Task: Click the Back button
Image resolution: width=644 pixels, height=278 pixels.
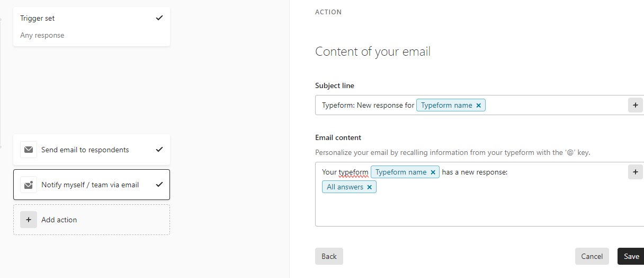Action: pos(329,256)
